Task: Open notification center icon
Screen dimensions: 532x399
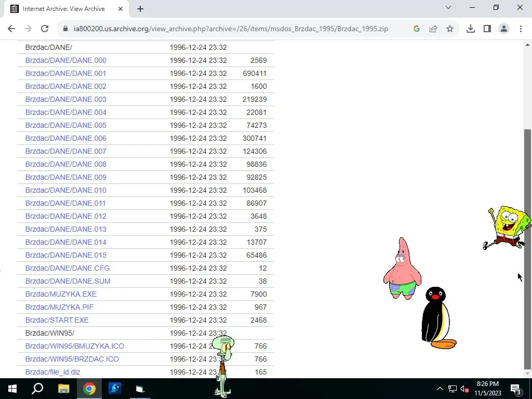Action: (515, 389)
